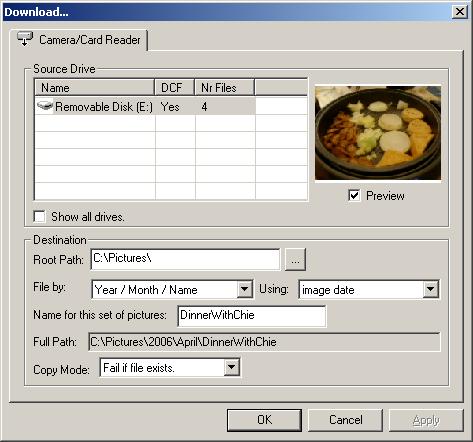Click the Full Path read-only field
The width and height of the screenshot is (473, 442).
point(264,342)
